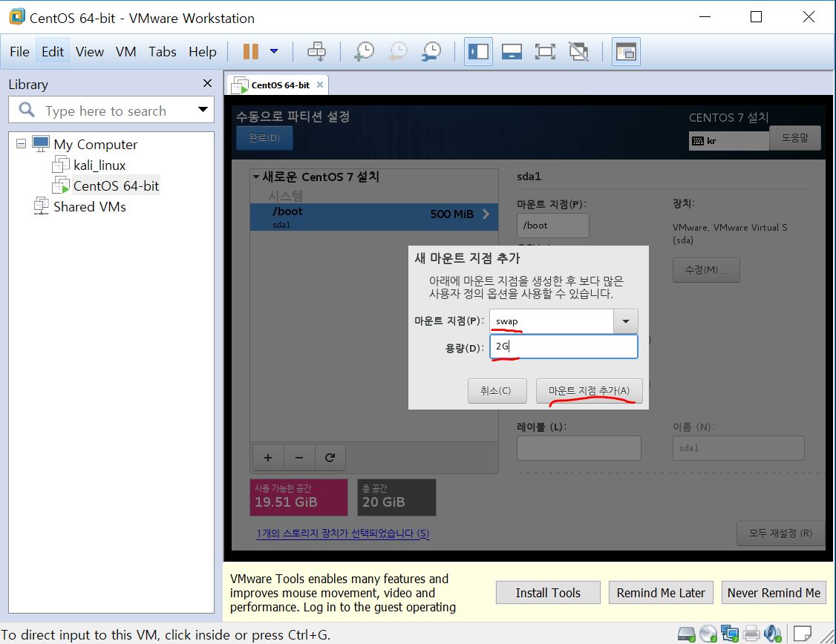Viewport: 836px width, 644px height.
Task: Click the /boot mount point field
Action: [552, 226]
